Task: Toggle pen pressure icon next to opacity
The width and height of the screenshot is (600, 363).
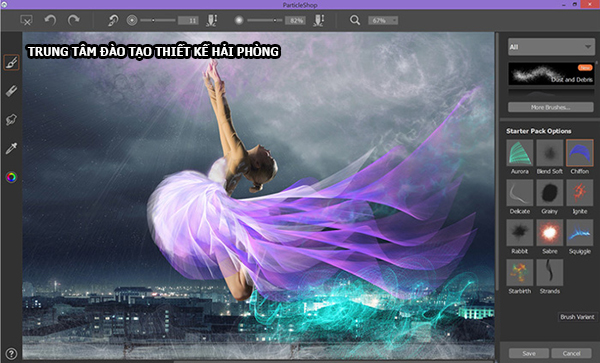Action: click(x=319, y=20)
